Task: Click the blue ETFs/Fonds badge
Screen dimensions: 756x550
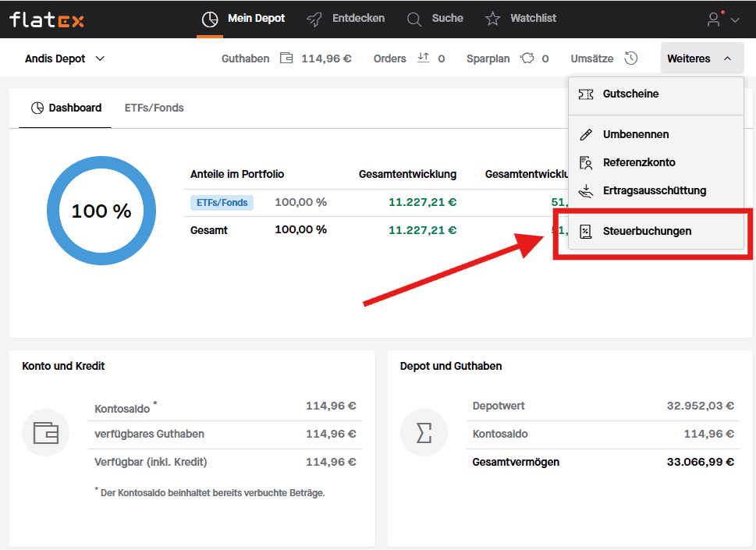Action: [x=222, y=203]
